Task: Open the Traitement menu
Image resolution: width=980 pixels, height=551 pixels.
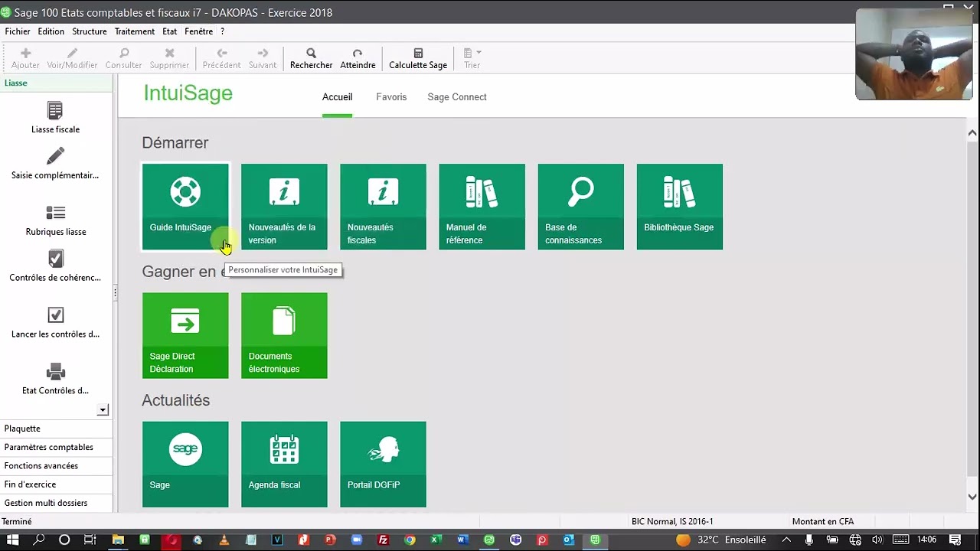Action: tap(135, 31)
